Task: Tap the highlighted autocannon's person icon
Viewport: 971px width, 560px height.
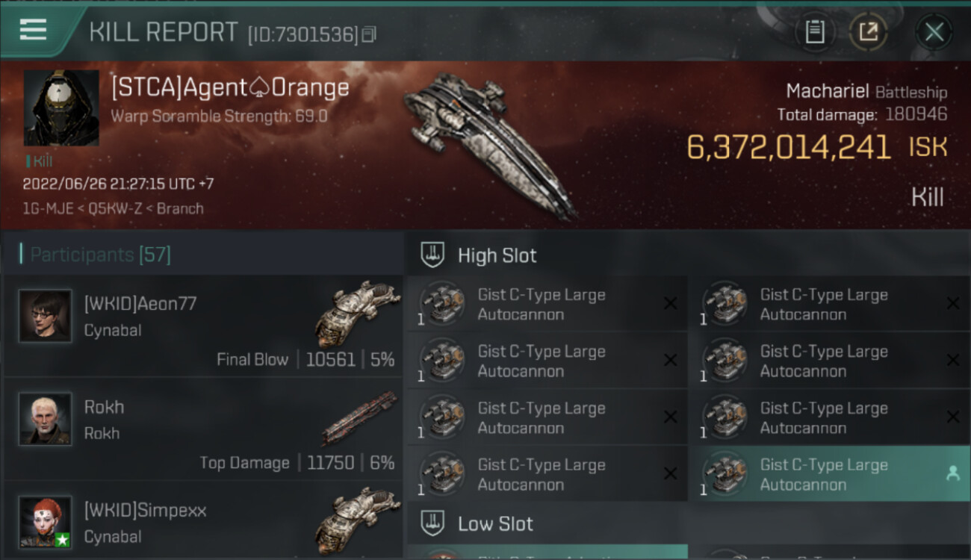Action: (952, 473)
